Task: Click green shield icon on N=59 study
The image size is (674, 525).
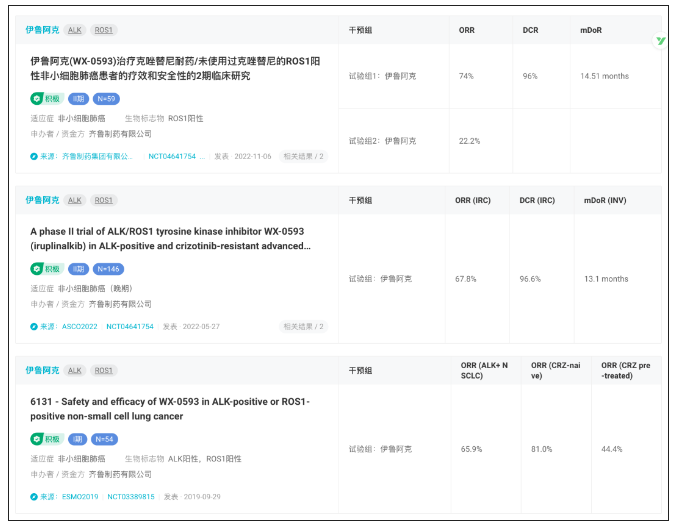Action: pos(37,98)
